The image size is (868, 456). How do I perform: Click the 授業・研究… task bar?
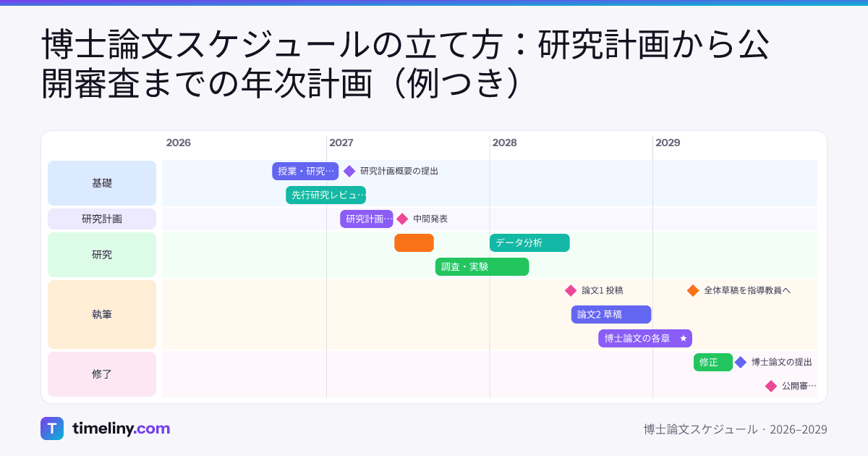click(305, 172)
